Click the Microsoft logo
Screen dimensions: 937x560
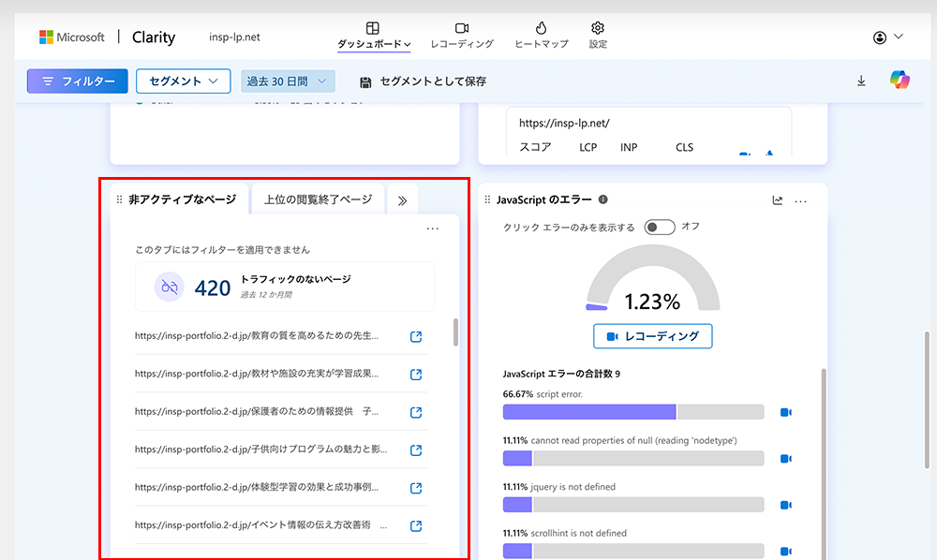[72, 37]
